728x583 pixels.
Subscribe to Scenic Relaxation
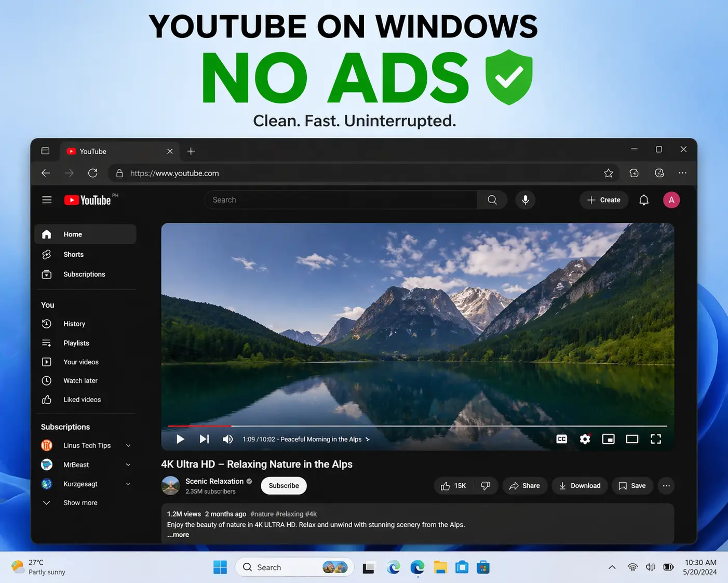click(x=284, y=486)
